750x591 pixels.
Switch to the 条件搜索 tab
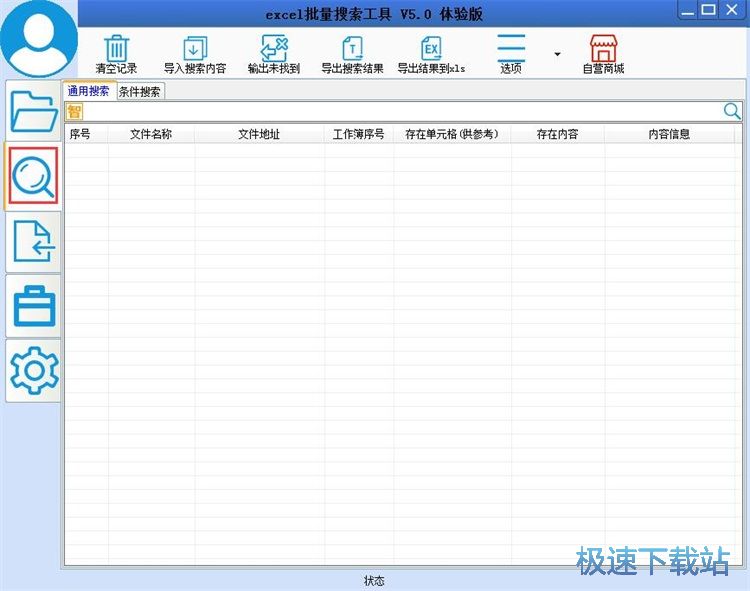[x=140, y=91]
